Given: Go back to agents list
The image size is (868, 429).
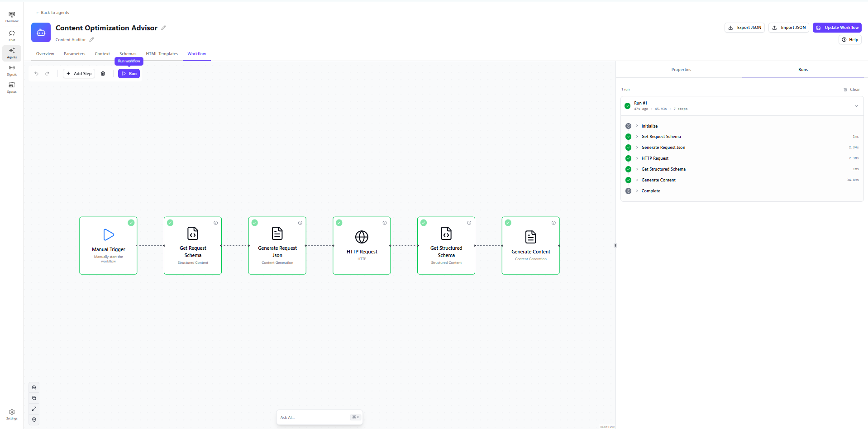Looking at the screenshot, I should (52, 13).
